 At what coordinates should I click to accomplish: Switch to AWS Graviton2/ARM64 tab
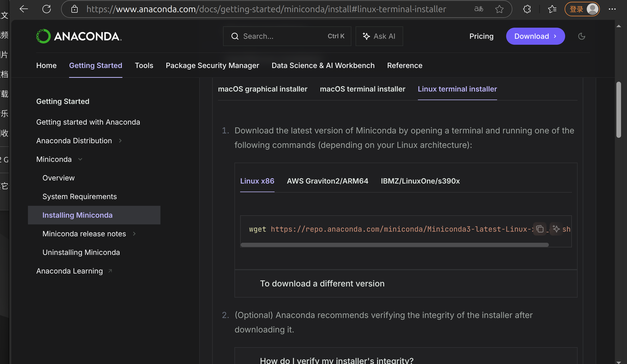pos(327,181)
